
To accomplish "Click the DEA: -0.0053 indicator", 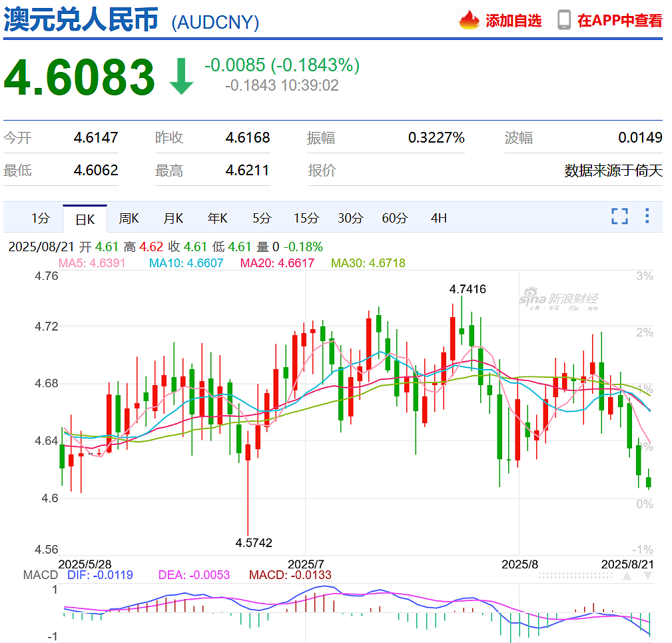I will [194, 575].
